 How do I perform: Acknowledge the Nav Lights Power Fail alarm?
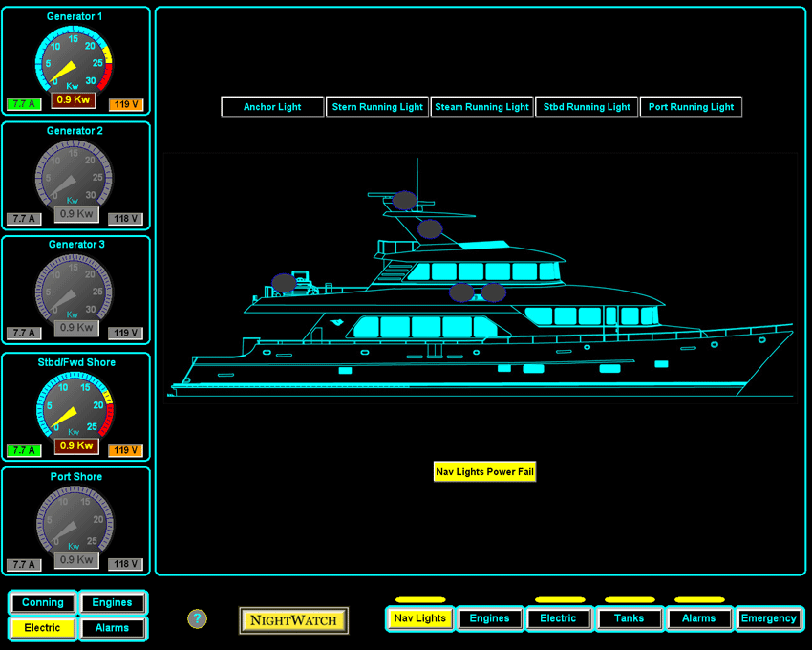click(x=484, y=471)
